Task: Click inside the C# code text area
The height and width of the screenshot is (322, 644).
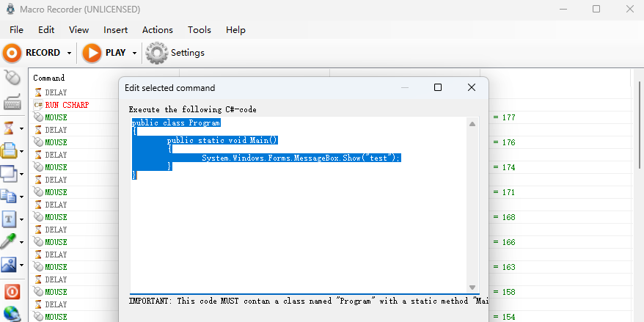Action: [x=299, y=205]
